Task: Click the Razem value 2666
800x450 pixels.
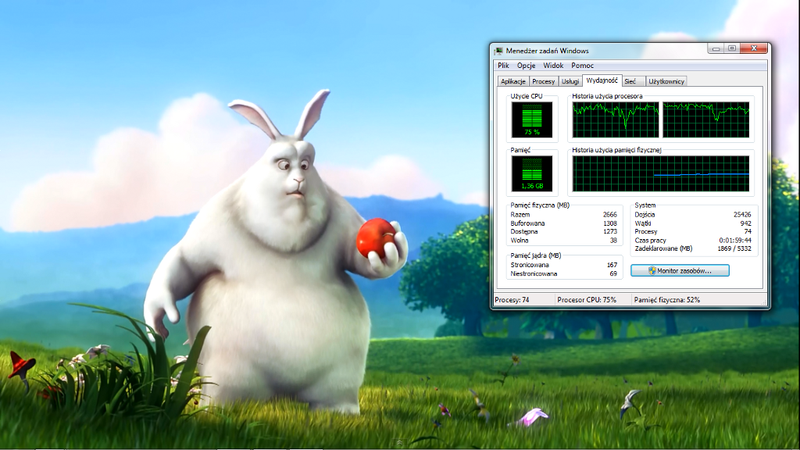Action: (x=610, y=215)
